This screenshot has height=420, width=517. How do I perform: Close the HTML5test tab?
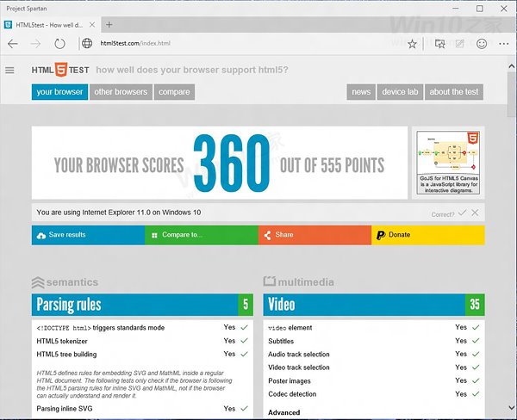tap(92, 25)
